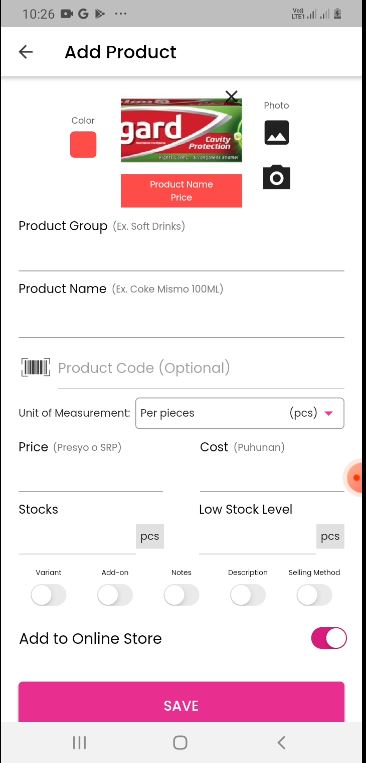Enable the Variant switch
Image resolution: width=366 pixels, height=763 pixels.
tap(48, 595)
